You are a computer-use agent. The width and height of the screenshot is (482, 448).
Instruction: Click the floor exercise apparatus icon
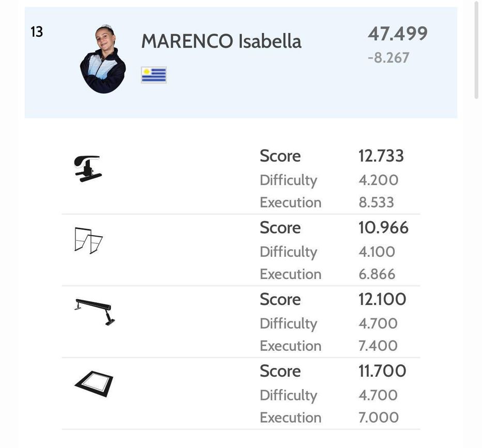[94, 384]
